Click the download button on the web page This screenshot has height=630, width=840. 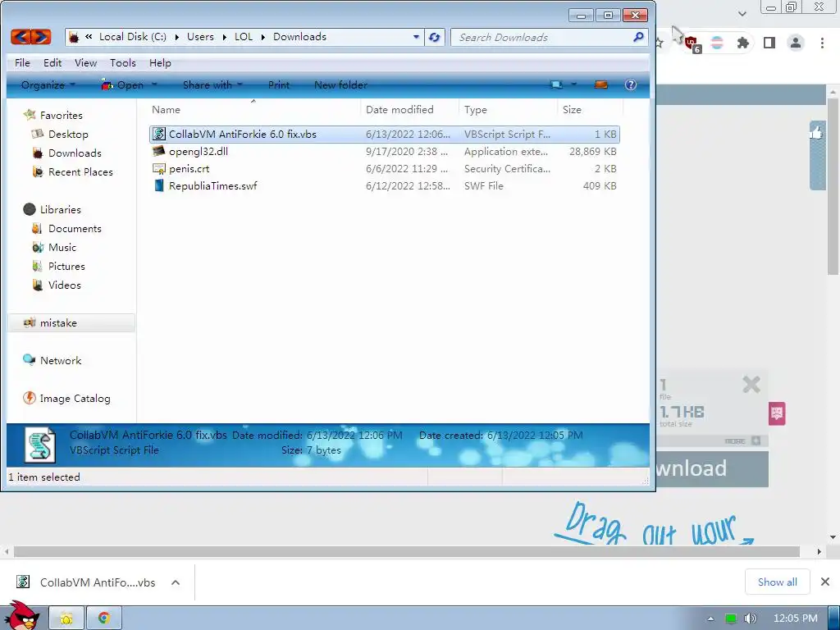tap(713, 468)
